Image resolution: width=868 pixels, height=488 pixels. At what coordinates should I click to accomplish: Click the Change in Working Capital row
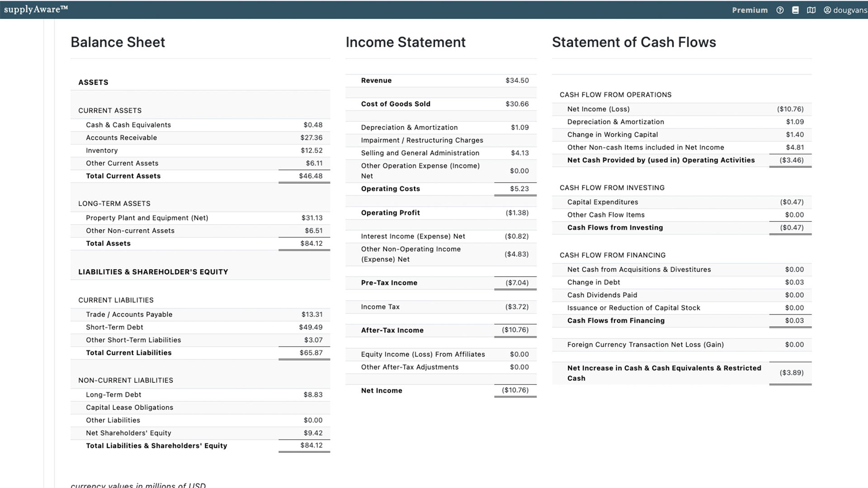(x=612, y=135)
